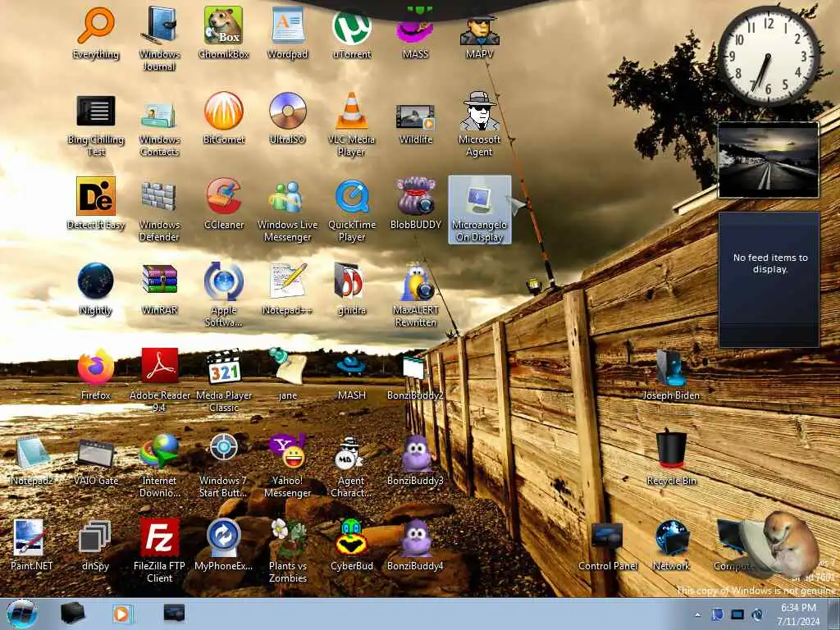
Task: Open the Network desktop icon
Action: [671, 546]
